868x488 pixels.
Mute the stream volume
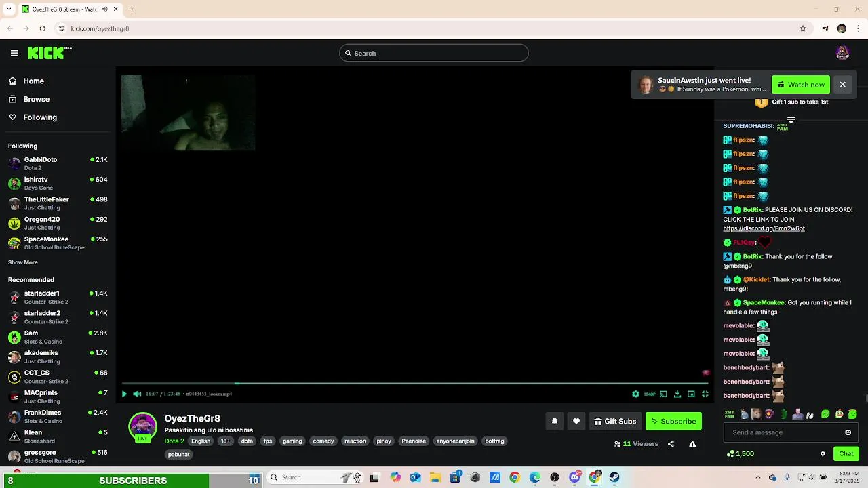(x=137, y=394)
